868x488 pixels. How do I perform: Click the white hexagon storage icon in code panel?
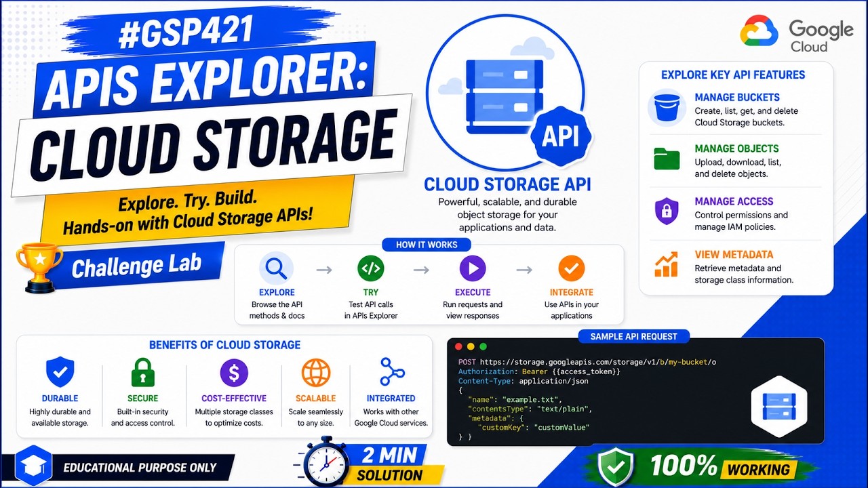[778, 406]
